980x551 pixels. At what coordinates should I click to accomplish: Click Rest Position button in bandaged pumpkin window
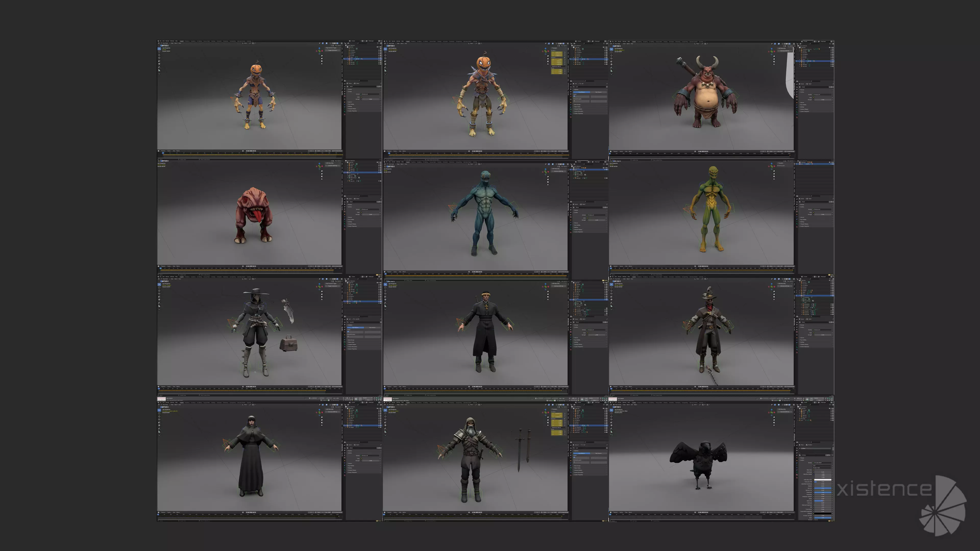point(598,92)
